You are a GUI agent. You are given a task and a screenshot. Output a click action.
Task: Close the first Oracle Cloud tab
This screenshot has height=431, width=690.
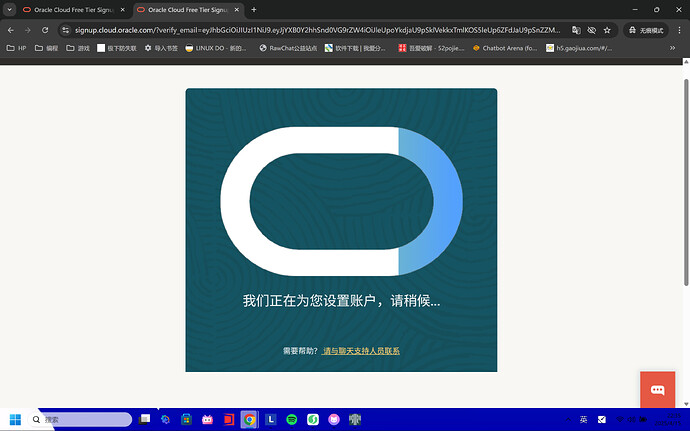(123, 10)
